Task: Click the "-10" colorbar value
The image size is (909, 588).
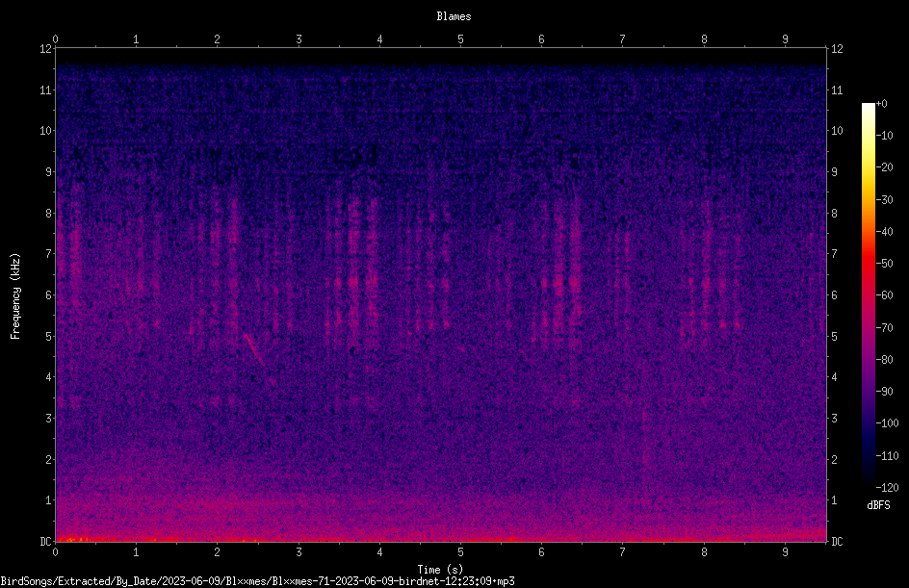Action: point(884,136)
